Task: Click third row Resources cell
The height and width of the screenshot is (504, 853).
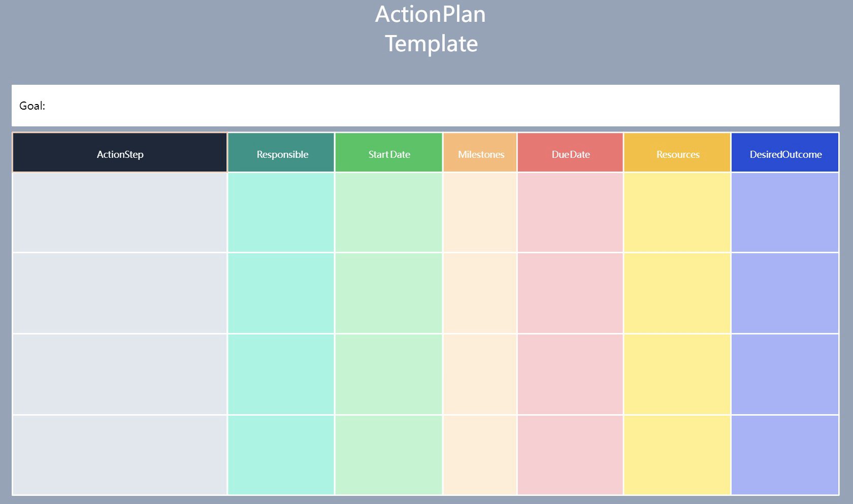Action: (677, 375)
